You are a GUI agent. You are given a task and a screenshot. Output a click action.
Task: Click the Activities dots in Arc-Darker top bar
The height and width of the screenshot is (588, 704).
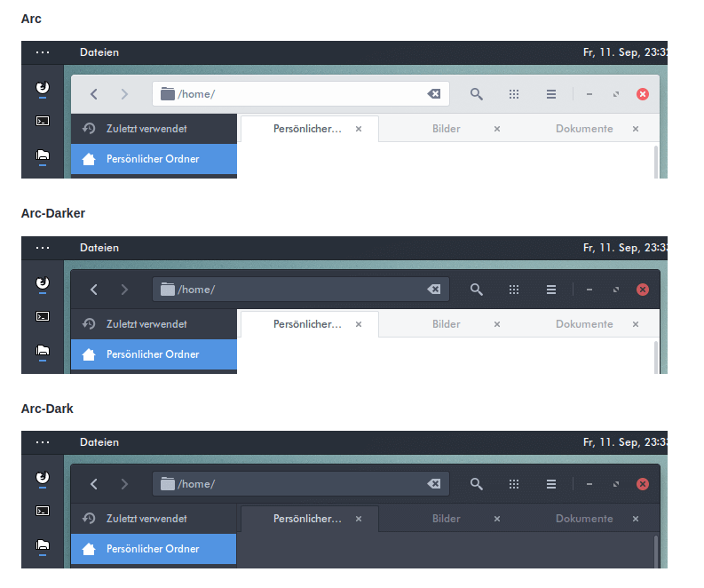tap(43, 248)
